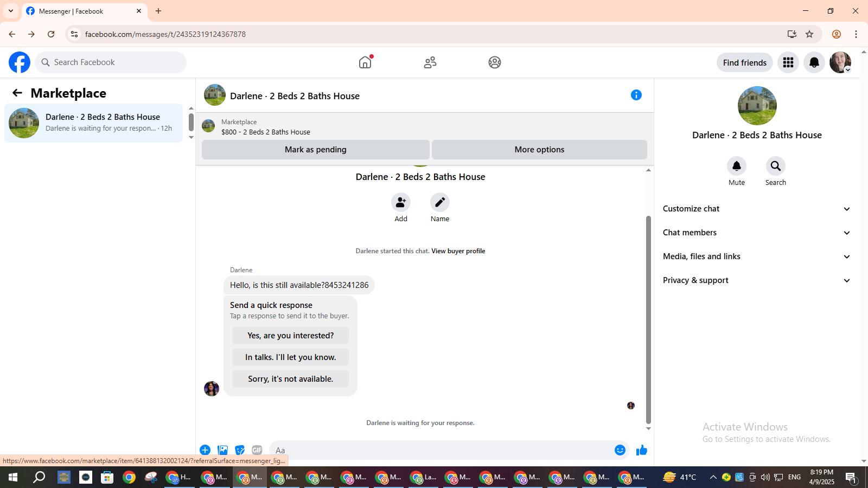This screenshot has height=488, width=868.
Task: Mute this conversation with the bell icon
Action: coord(737,166)
